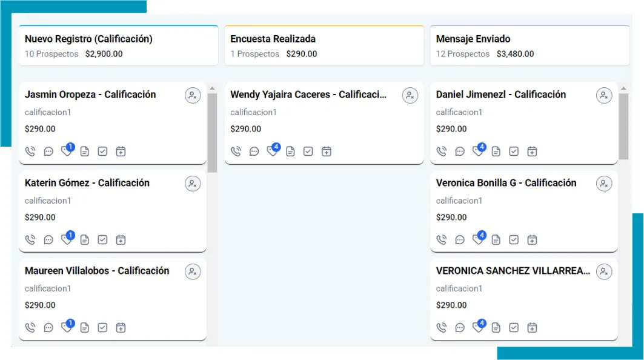Open Katerin Gómez - Calificación prospect title

click(87, 183)
